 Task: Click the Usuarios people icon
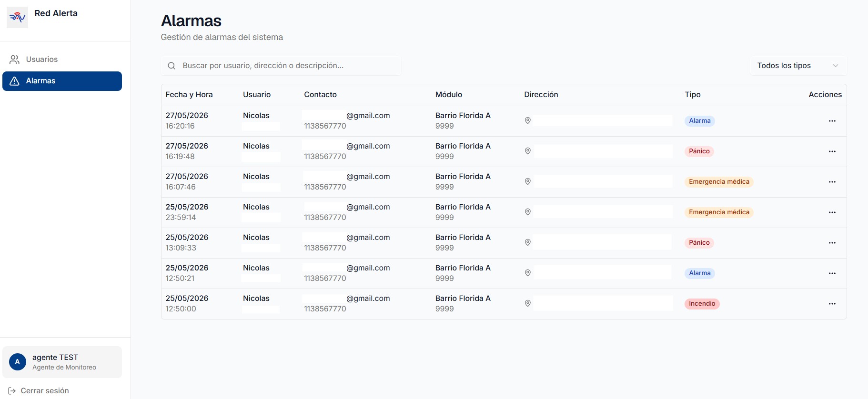pyautogui.click(x=15, y=60)
